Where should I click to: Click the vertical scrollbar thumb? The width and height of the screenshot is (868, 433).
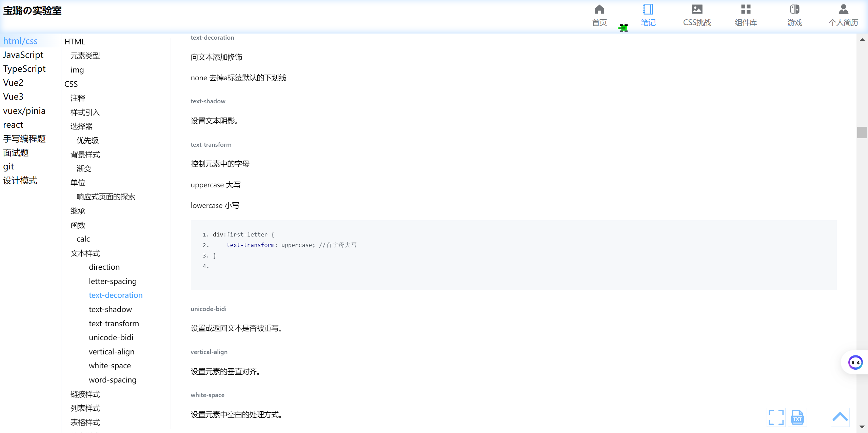[862, 132]
